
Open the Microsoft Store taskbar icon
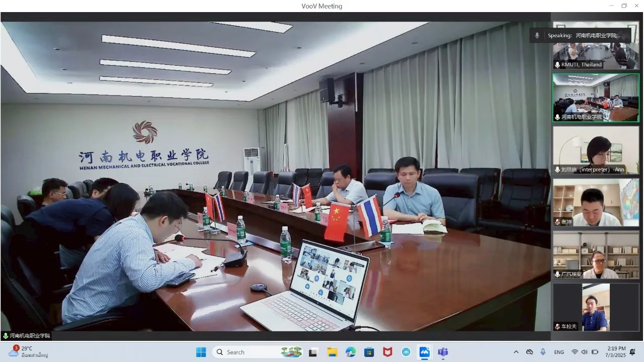369,352
